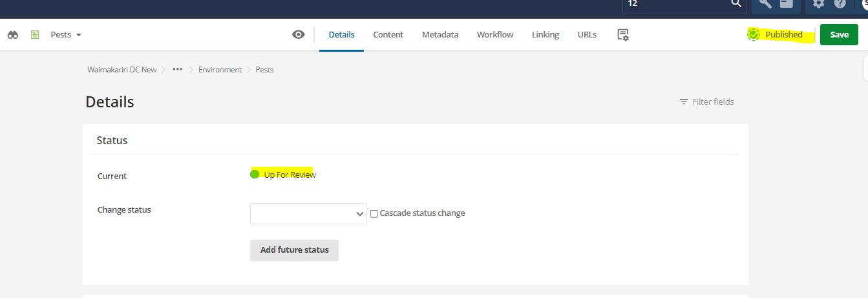Click the search magnifier icon
Image resolution: width=868 pixels, height=298 pixels.
pos(736,3)
